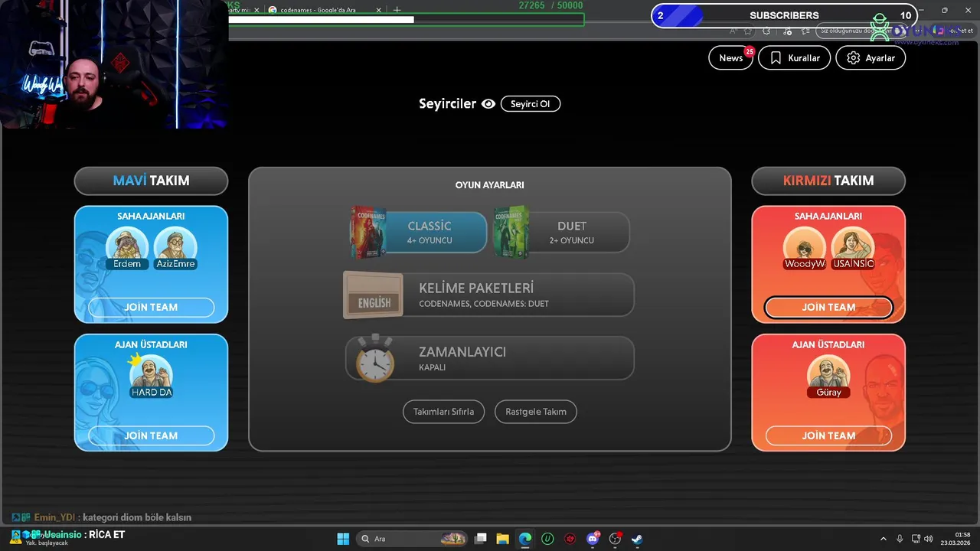Click the volume speaker tray icon

(x=929, y=539)
